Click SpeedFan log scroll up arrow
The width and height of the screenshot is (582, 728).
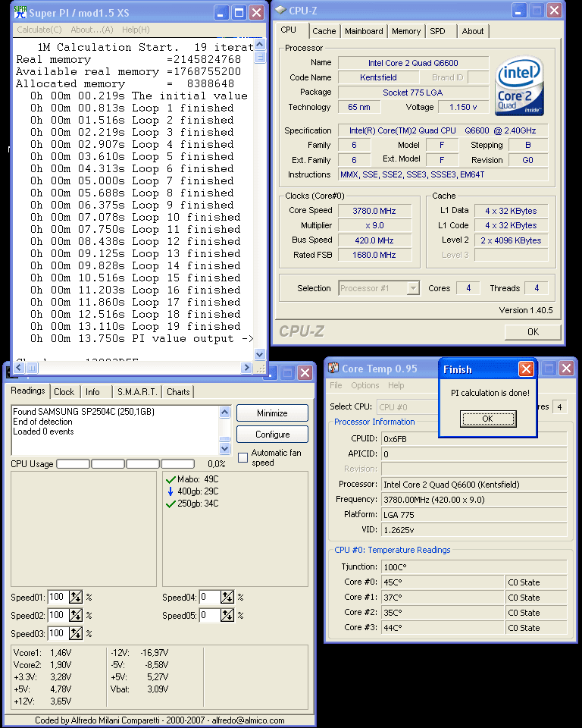(224, 412)
